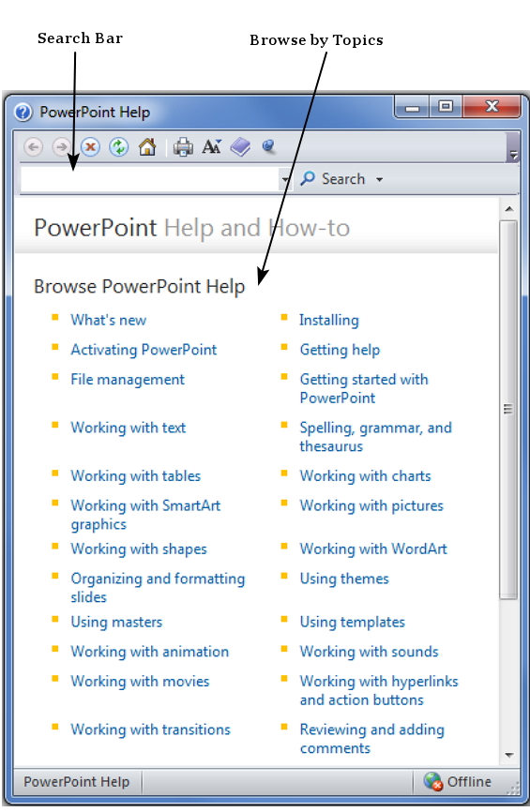Viewport: 530px width, 812px height.
Task: Open File management topic
Action: tap(128, 380)
